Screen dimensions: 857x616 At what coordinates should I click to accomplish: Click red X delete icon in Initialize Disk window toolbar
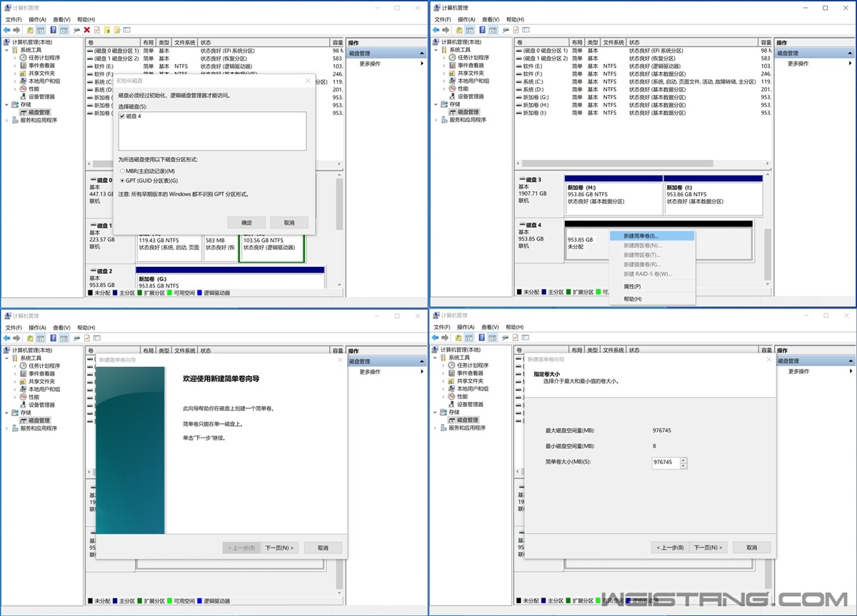(86, 30)
